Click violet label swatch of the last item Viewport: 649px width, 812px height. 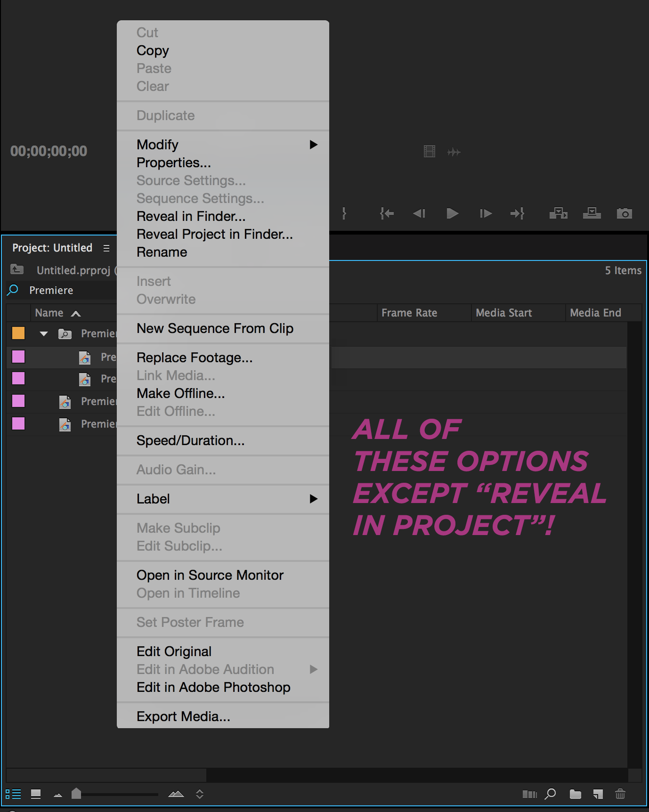pos(18,423)
